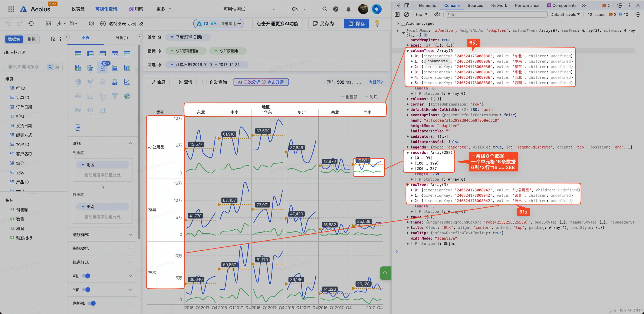Click the undo arrow icon

click(9, 24)
